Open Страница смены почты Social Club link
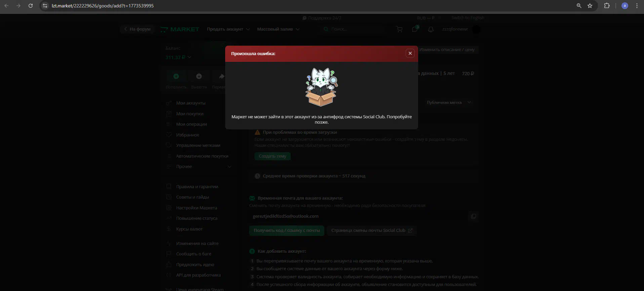 pos(371,231)
